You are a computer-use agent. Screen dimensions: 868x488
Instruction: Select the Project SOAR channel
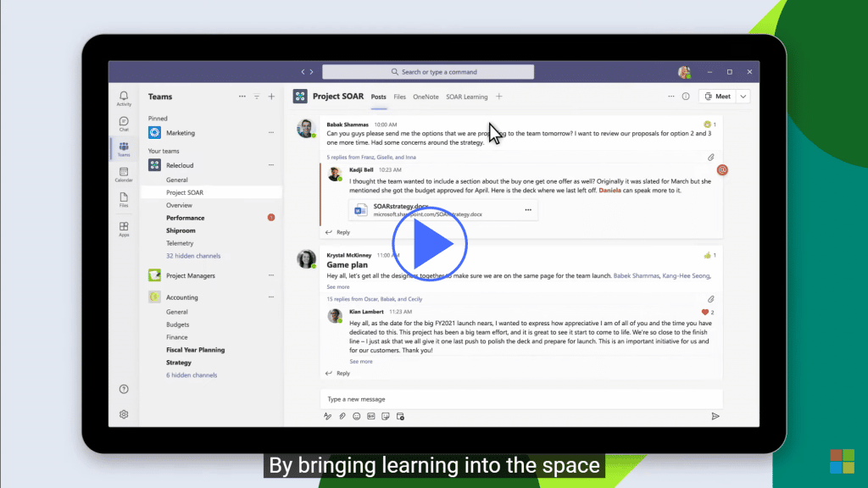185,192
